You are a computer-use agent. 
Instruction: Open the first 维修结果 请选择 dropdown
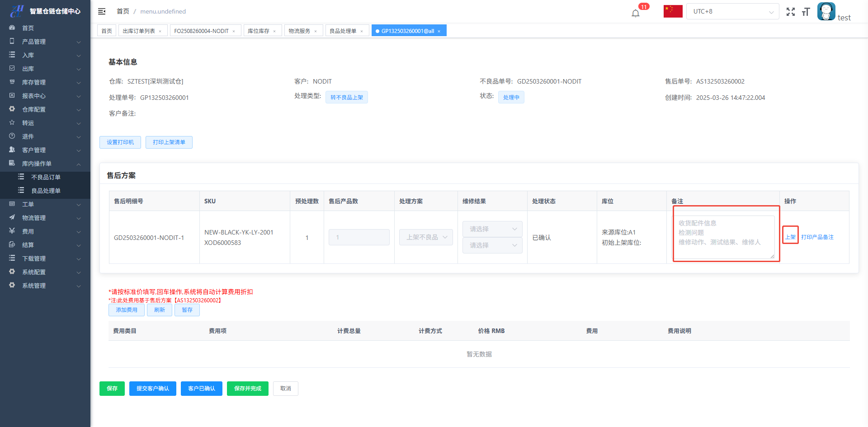tap(492, 229)
